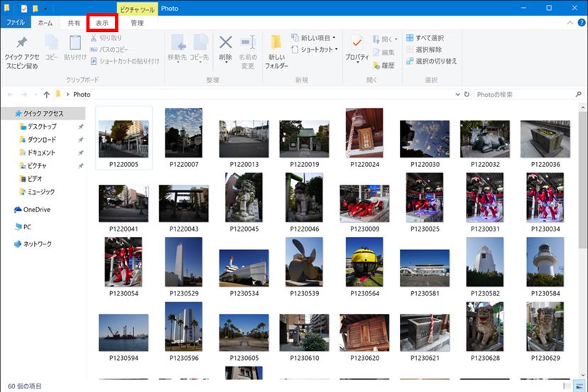The image size is (588, 392).
Task: Open the Help question mark icon
Action: (581, 23)
